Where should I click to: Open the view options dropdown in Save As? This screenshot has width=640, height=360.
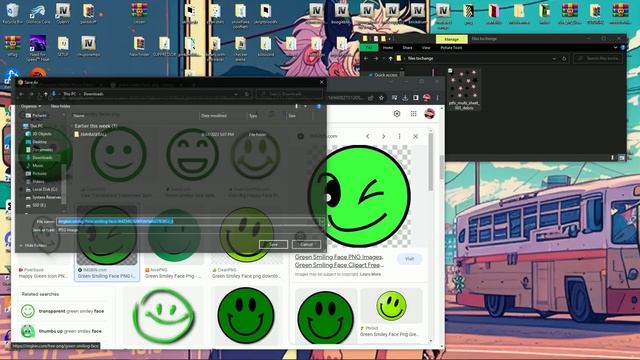(305, 106)
